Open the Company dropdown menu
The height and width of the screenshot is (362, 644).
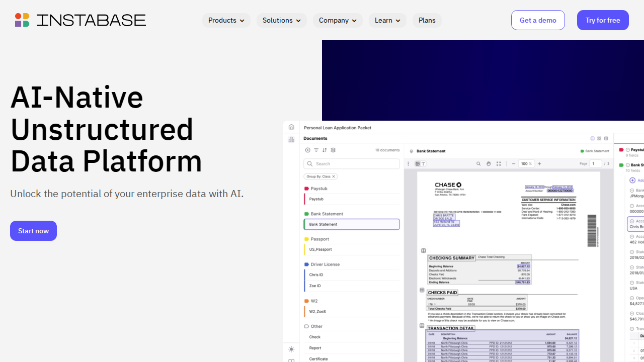click(x=338, y=20)
